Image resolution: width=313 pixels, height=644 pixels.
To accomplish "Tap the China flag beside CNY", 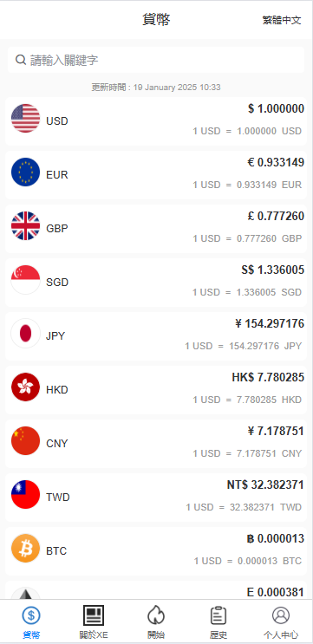I will (x=25, y=440).
